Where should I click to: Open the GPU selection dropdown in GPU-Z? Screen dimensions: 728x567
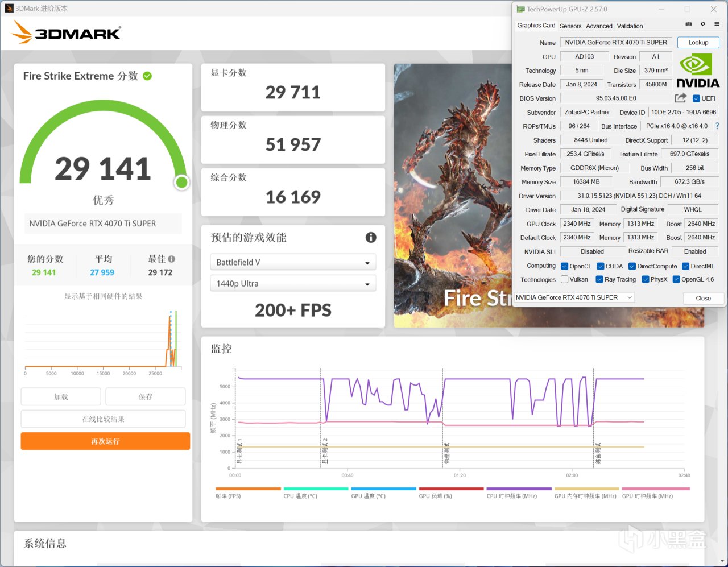click(574, 297)
